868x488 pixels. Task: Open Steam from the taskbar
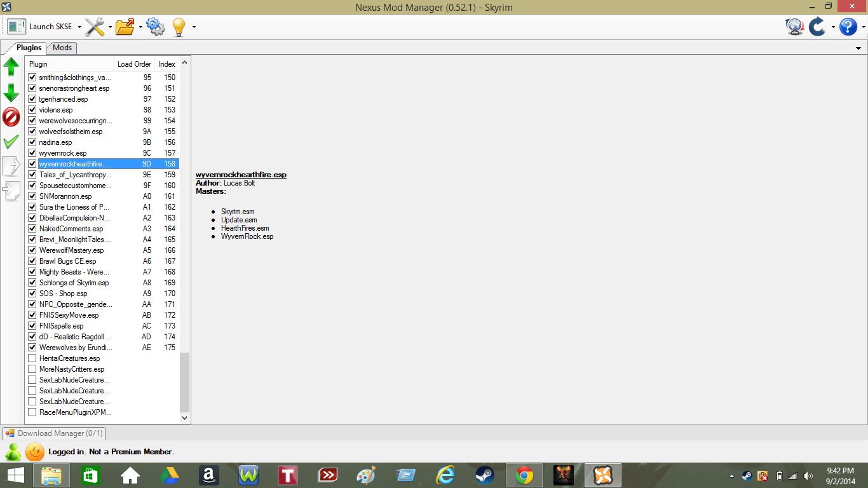[x=485, y=475]
